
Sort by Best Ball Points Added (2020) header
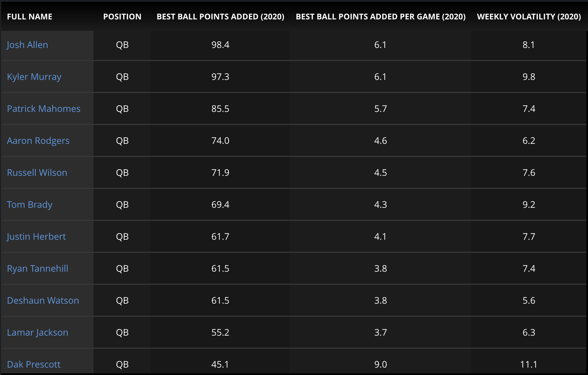220,17
